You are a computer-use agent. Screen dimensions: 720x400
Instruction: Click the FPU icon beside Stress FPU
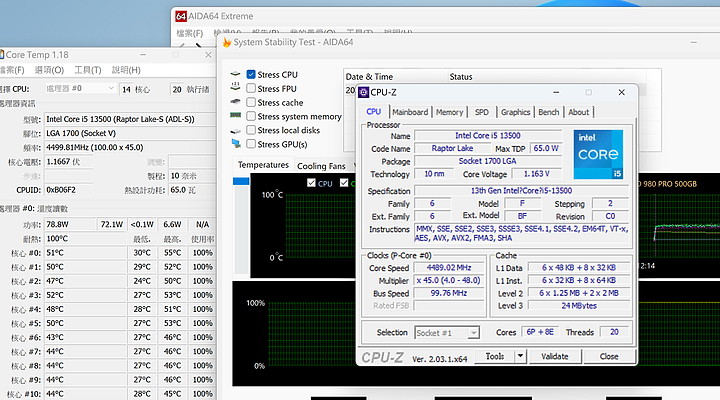(236, 87)
